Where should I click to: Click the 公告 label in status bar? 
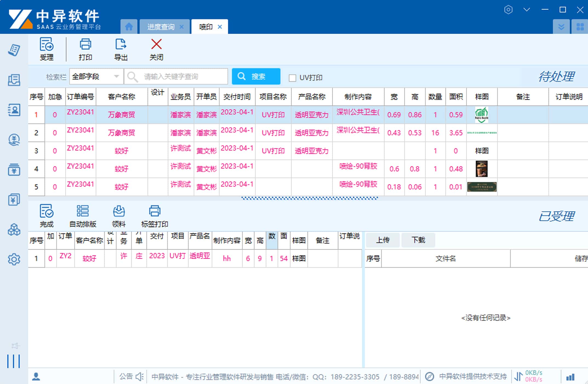click(126, 376)
